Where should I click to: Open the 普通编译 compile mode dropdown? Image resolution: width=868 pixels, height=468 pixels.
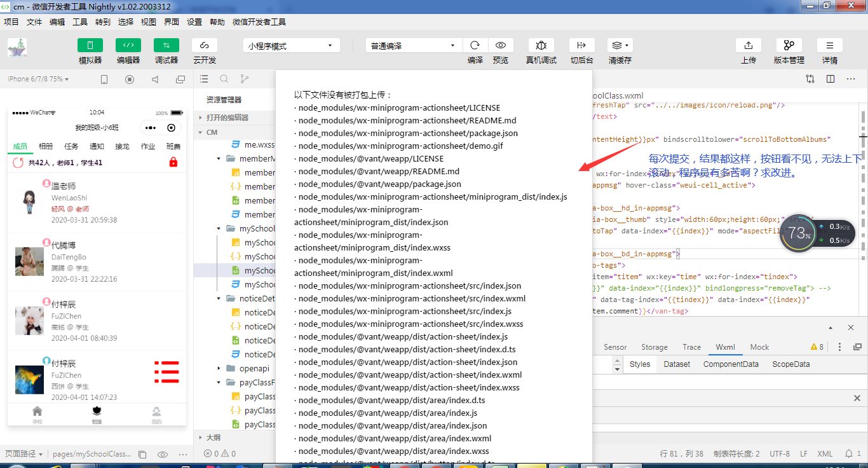[x=414, y=46]
